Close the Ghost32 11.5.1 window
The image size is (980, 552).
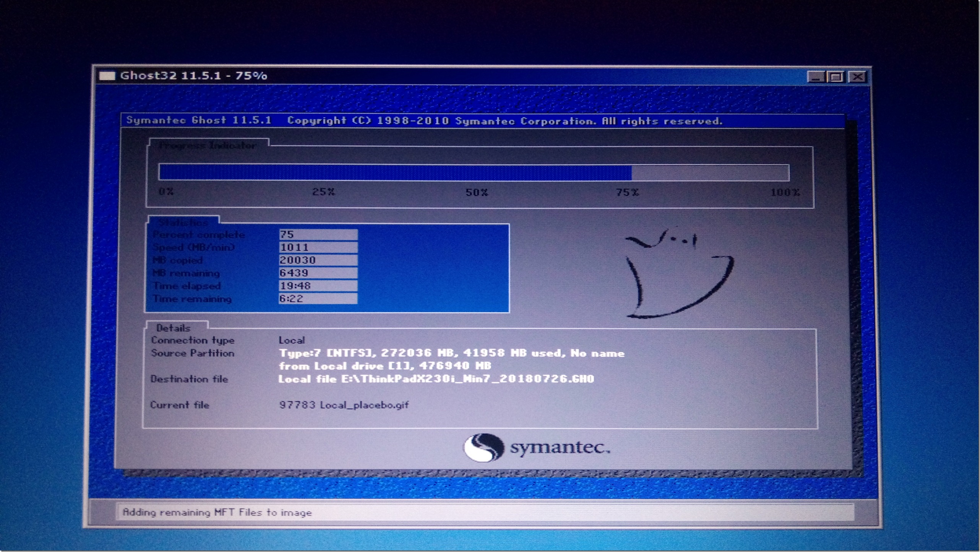click(857, 77)
